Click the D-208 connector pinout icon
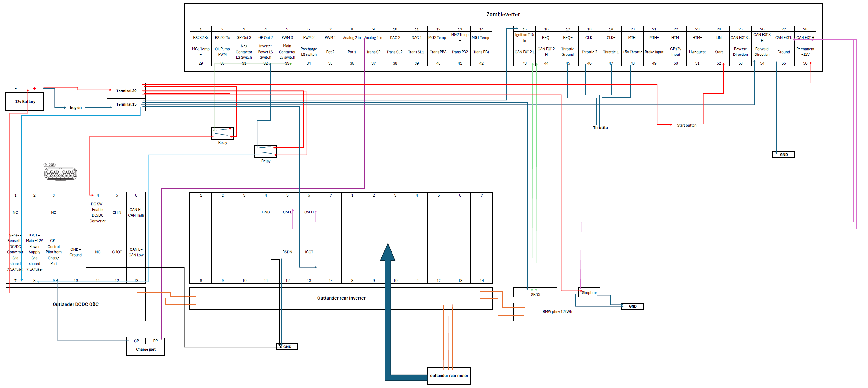868x388 pixels. coord(60,173)
